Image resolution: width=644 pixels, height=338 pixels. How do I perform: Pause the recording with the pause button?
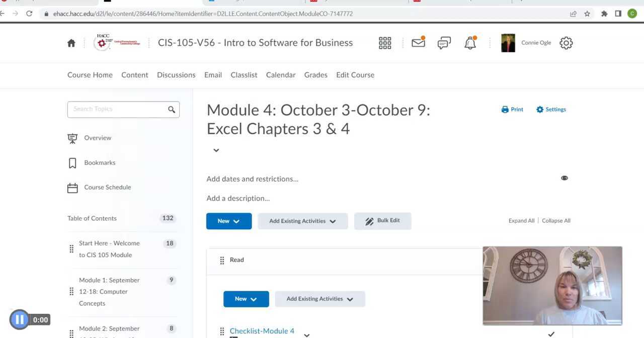[x=20, y=319]
